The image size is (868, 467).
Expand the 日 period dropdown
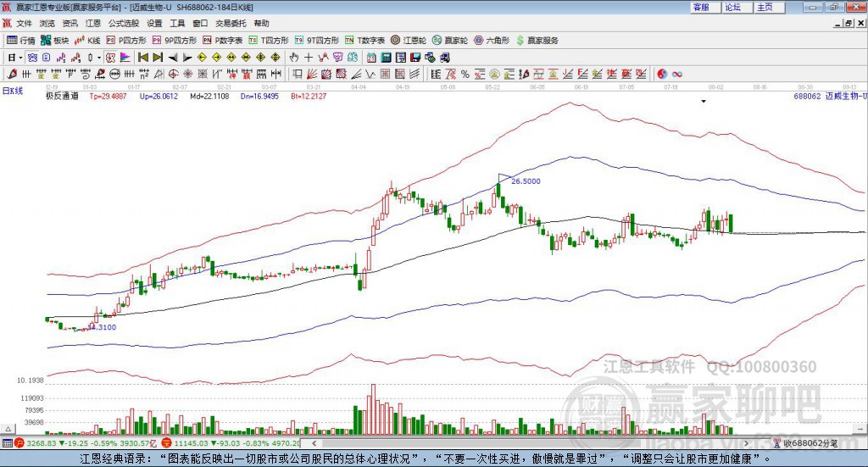pos(20,58)
